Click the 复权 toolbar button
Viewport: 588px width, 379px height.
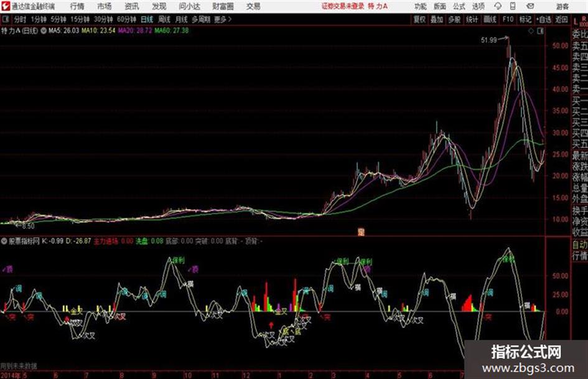pos(419,19)
